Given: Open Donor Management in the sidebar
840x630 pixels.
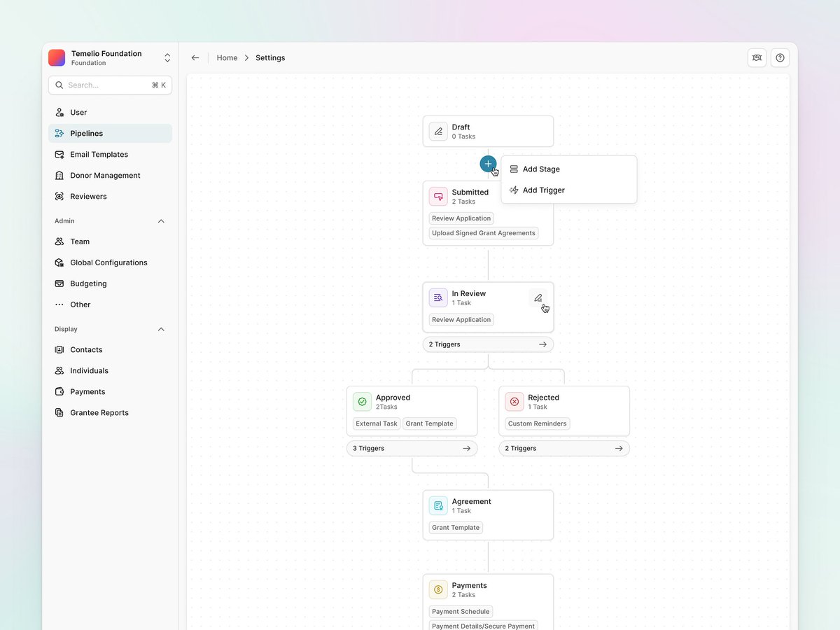Looking at the screenshot, I should tap(110, 175).
